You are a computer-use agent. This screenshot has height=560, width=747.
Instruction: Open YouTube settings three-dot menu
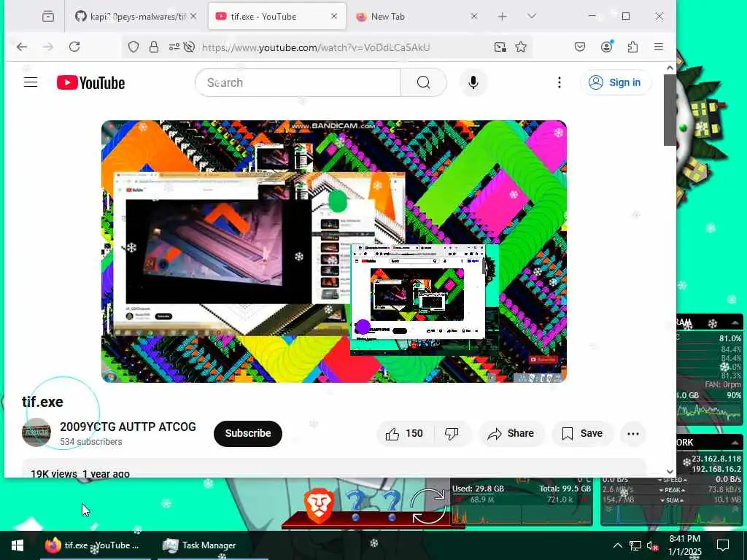(x=560, y=82)
